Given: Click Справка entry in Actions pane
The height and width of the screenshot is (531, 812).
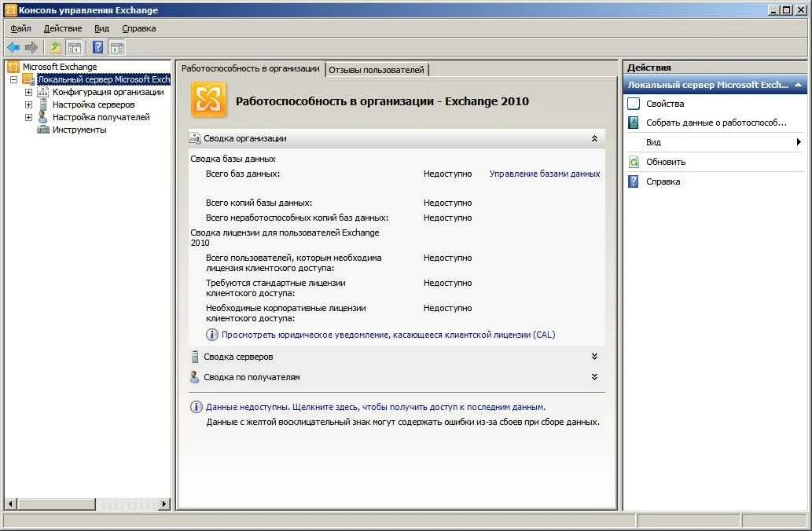Looking at the screenshot, I should point(663,181).
